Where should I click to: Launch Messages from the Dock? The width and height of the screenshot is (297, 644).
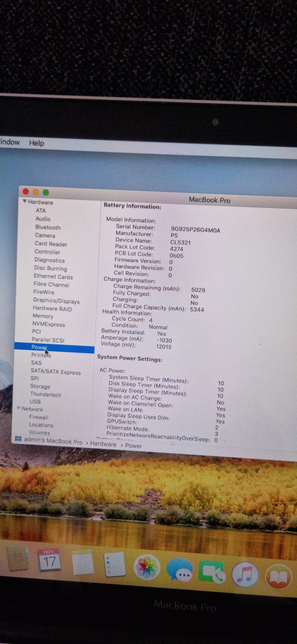(180, 570)
